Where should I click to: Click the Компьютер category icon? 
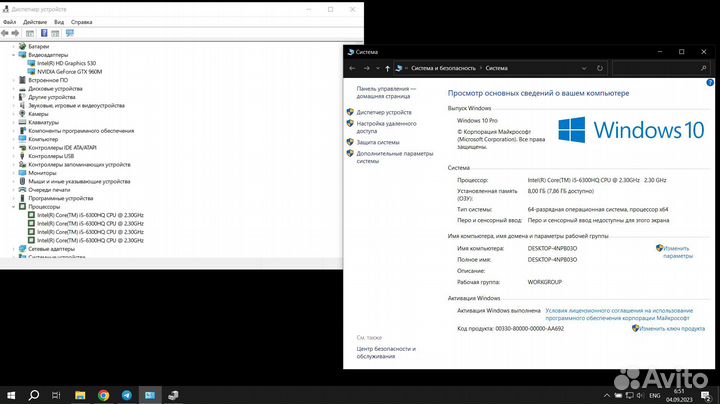coord(22,139)
